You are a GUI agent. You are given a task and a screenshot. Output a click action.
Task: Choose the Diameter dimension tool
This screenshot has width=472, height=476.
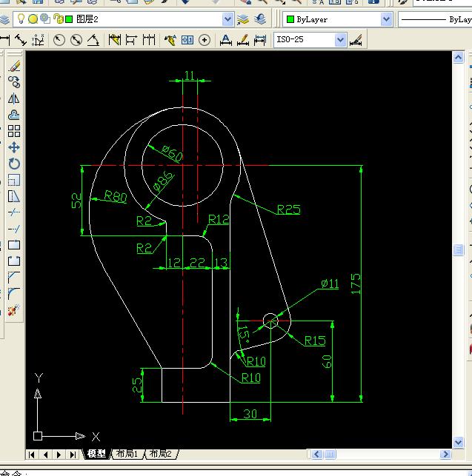click(76, 40)
